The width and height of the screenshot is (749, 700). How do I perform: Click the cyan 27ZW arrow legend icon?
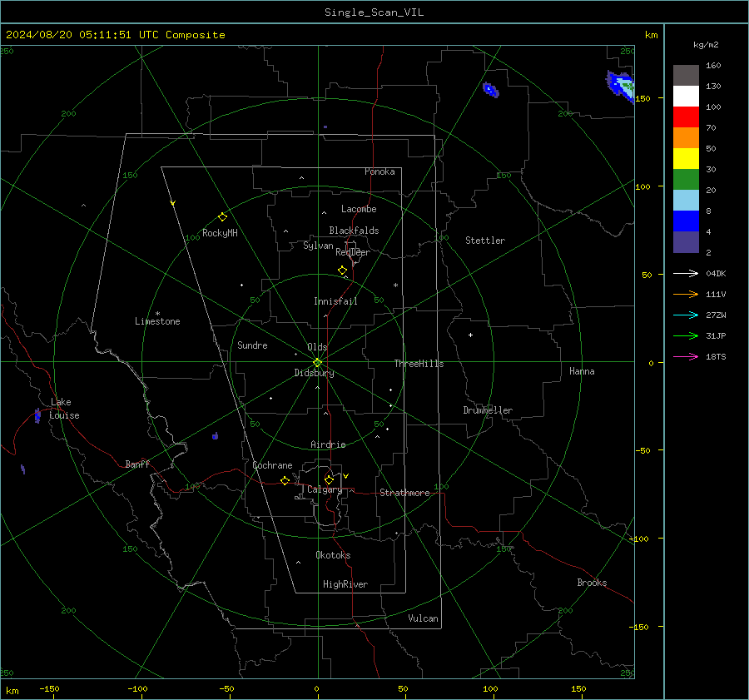coord(686,315)
